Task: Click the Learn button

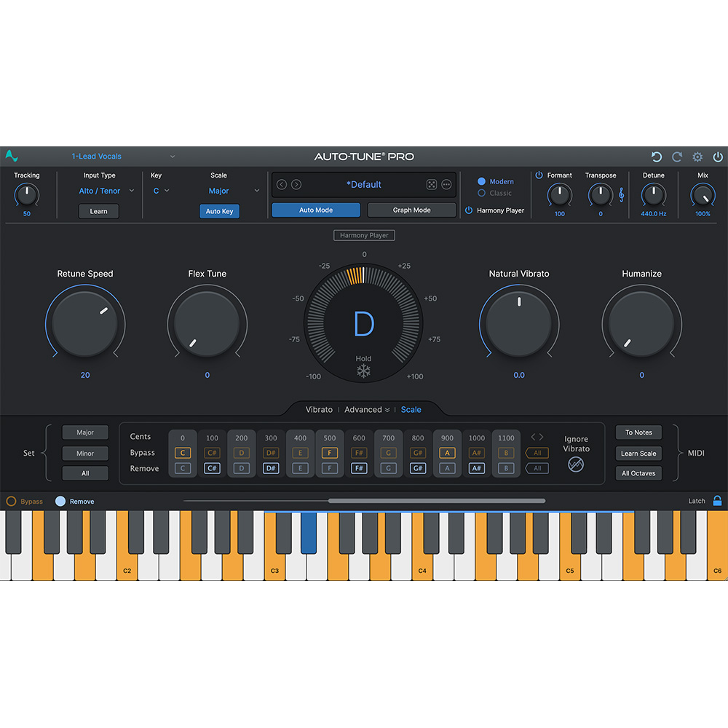Action: click(x=98, y=211)
